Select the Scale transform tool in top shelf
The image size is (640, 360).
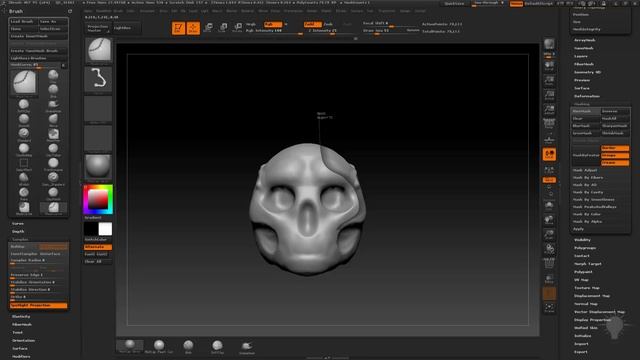point(223,28)
